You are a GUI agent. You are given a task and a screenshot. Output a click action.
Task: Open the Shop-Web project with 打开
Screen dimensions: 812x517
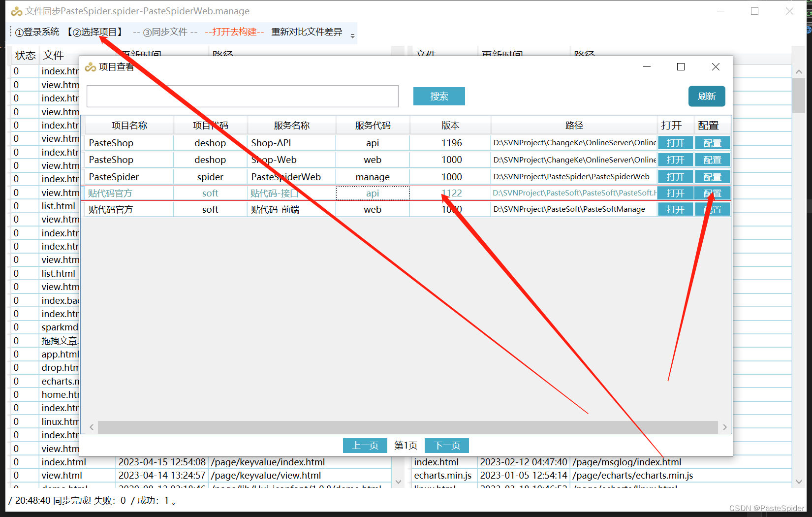675,160
